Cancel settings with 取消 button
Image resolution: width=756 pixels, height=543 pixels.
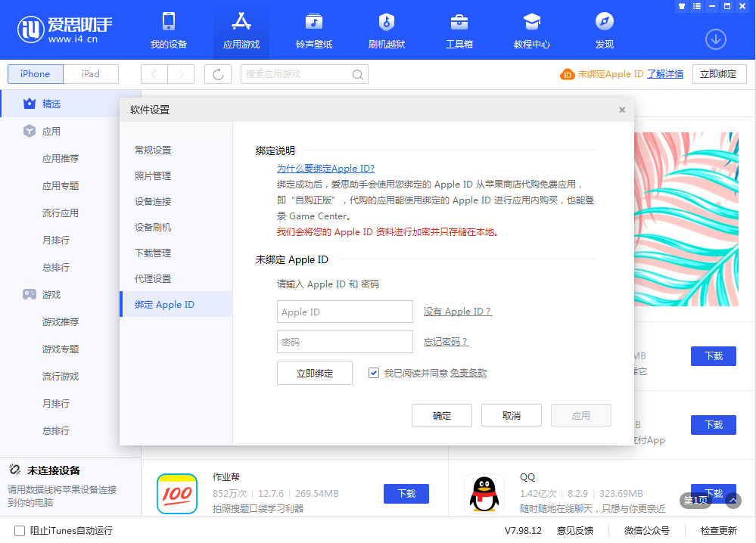coord(511,415)
